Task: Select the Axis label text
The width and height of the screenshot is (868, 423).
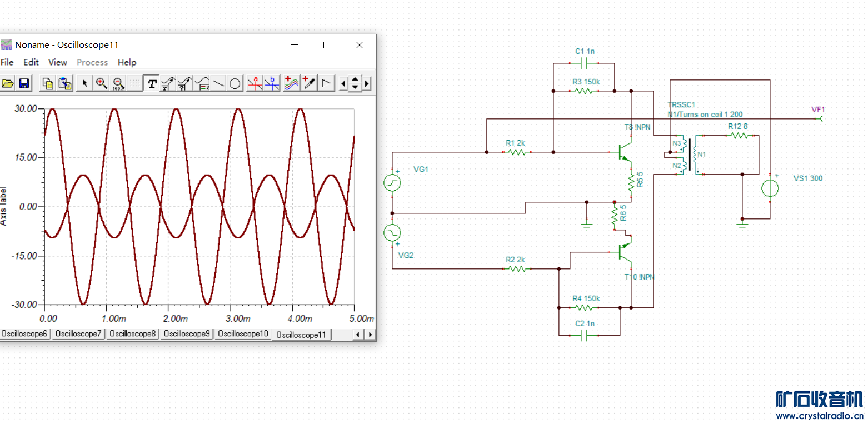Action: [x=4, y=206]
